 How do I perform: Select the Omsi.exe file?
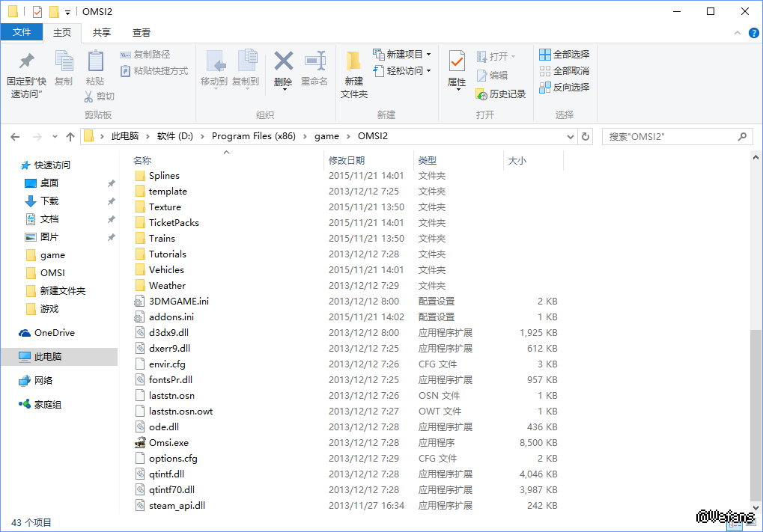tap(168, 443)
